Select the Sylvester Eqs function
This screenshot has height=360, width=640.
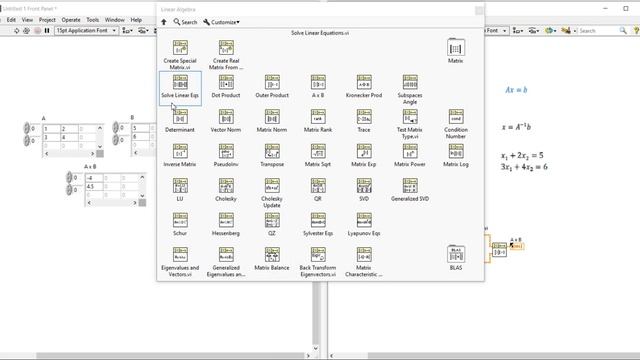[318, 220]
